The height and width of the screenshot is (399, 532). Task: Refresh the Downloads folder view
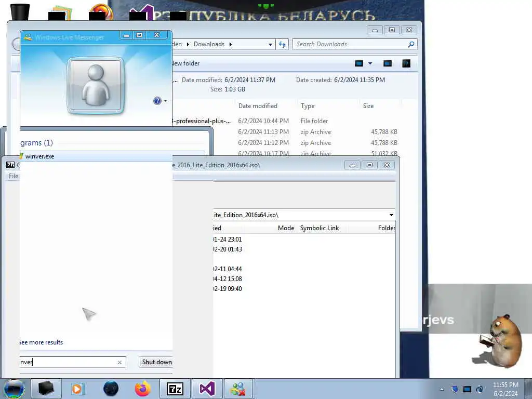pyautogui.click(x=282, y=45)
